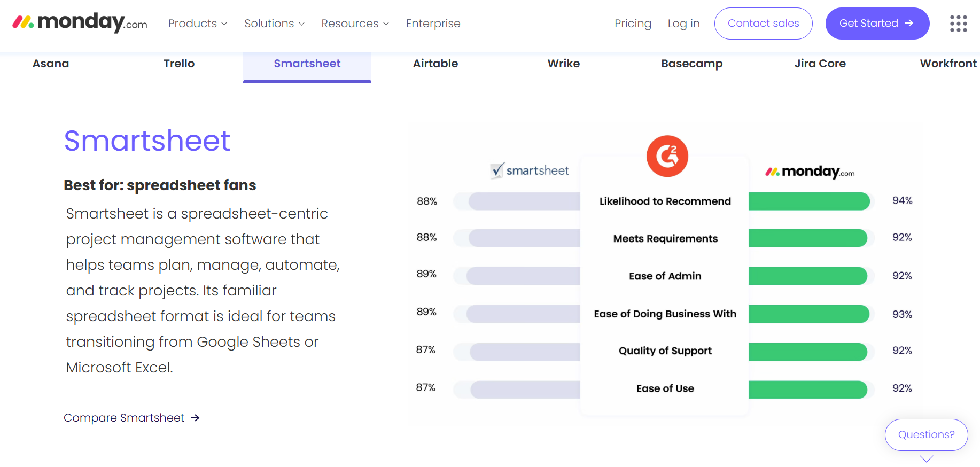Click the green Ease of Admin monday bar
Image resolution: width=980 pixels, height=467 pixels.
tap(808, 276)
